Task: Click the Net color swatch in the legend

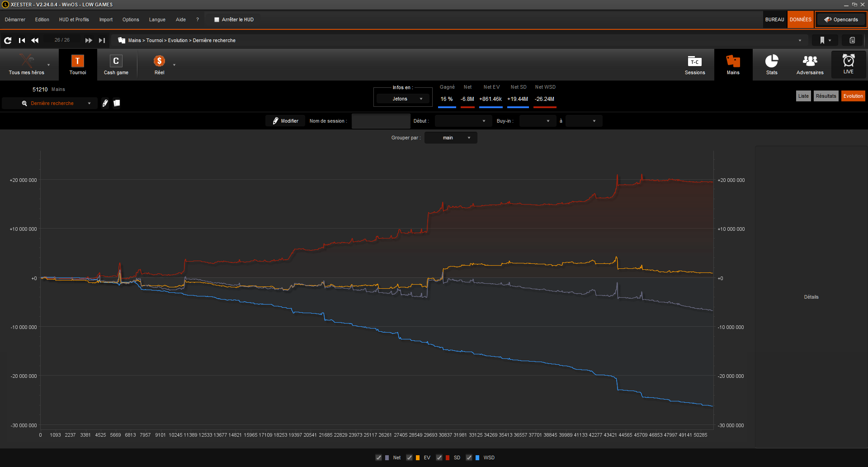Action: click(387, 457)
